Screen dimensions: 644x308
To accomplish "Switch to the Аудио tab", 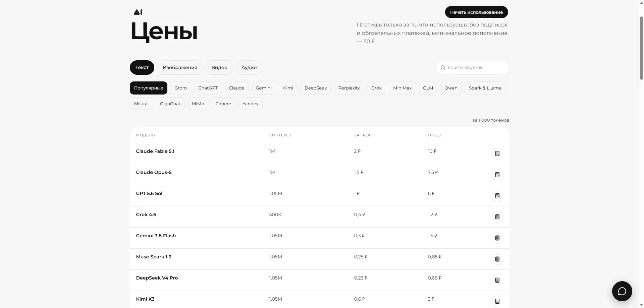I will (249, 67).
